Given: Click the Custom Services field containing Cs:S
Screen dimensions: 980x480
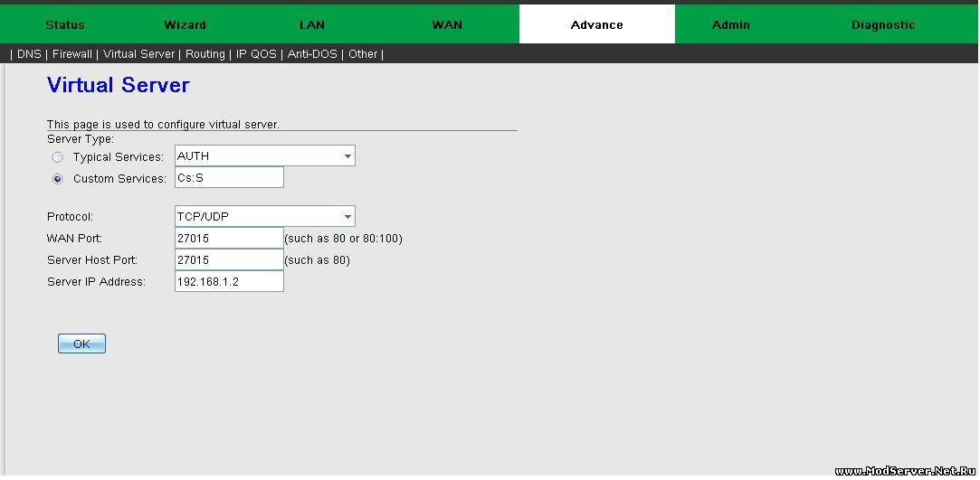Looking at the screenshot, I should tap(229, 177).
